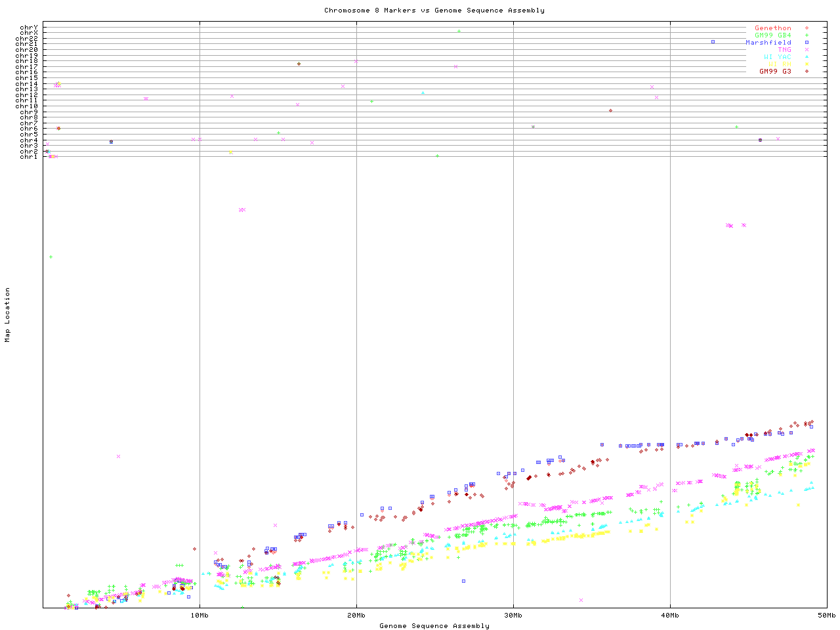Click the 40Mb x-axis tick label
840x630 pixels.
[x=670, y=616]
